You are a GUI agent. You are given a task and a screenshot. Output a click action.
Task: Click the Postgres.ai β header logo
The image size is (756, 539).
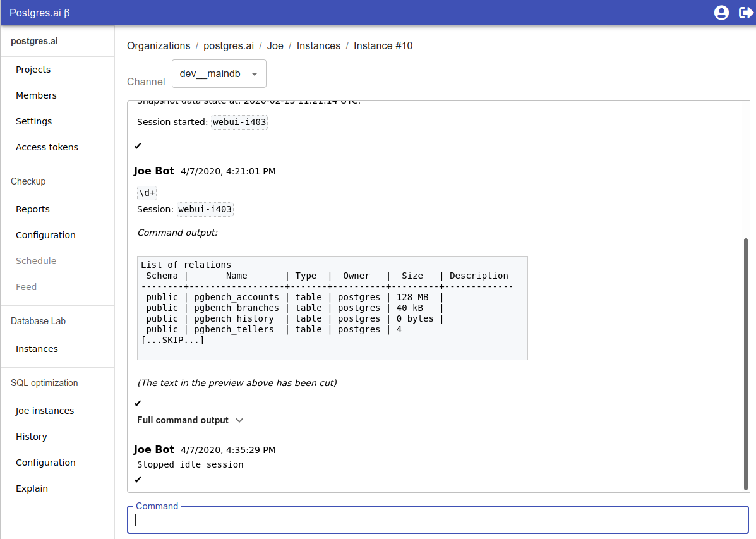pos(40,13)
